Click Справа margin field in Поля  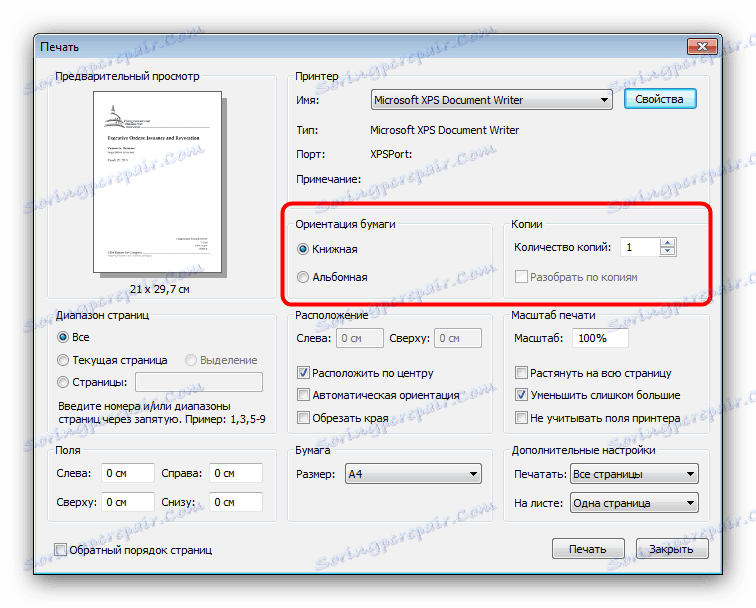point(236,473)
